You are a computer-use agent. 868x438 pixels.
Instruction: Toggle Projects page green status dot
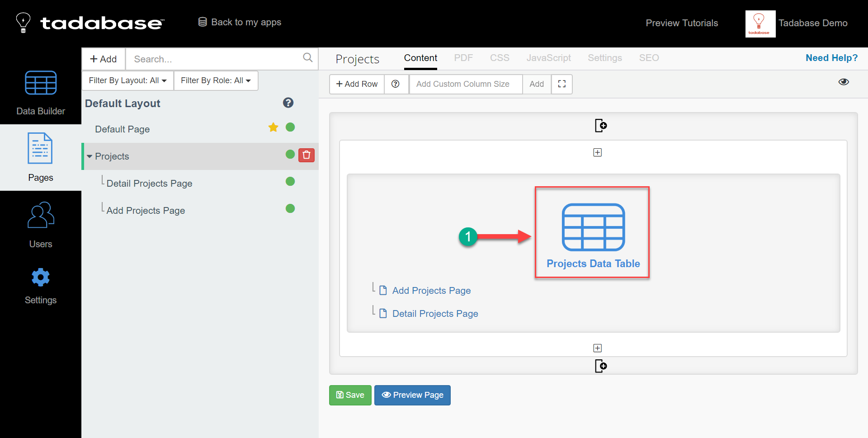click(x=290, y=155)
